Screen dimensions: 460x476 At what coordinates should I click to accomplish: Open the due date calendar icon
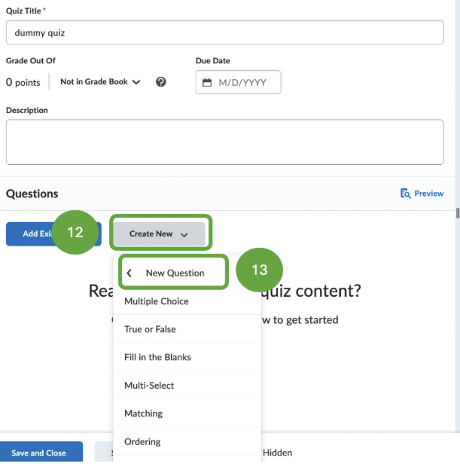click(207, 82)
